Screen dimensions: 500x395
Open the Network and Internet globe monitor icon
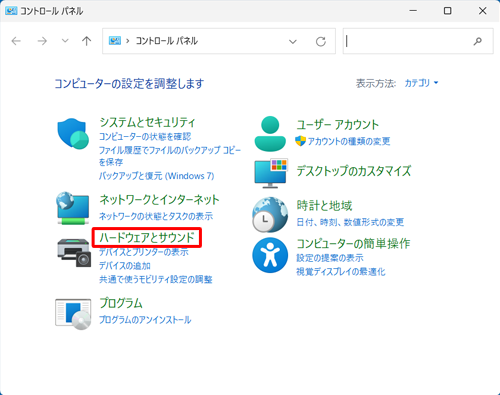point(73,208)
